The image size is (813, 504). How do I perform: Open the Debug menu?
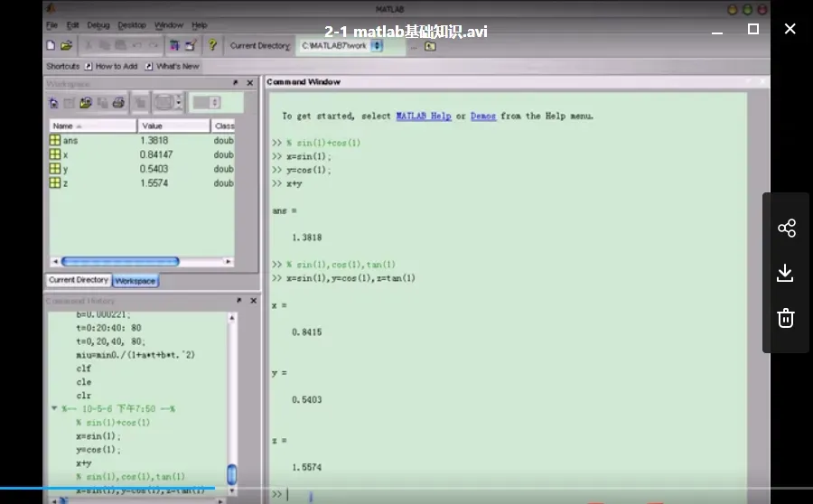(x=98, y=25)
